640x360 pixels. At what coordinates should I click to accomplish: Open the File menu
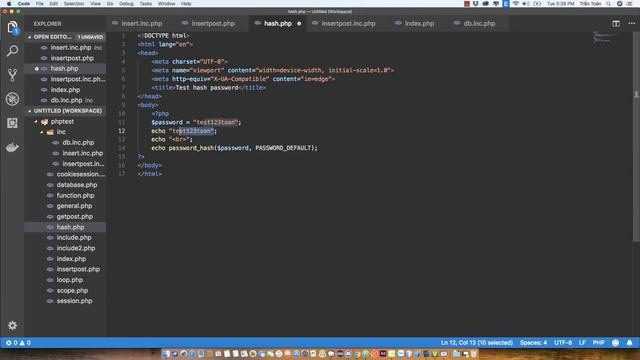[40, 4]
